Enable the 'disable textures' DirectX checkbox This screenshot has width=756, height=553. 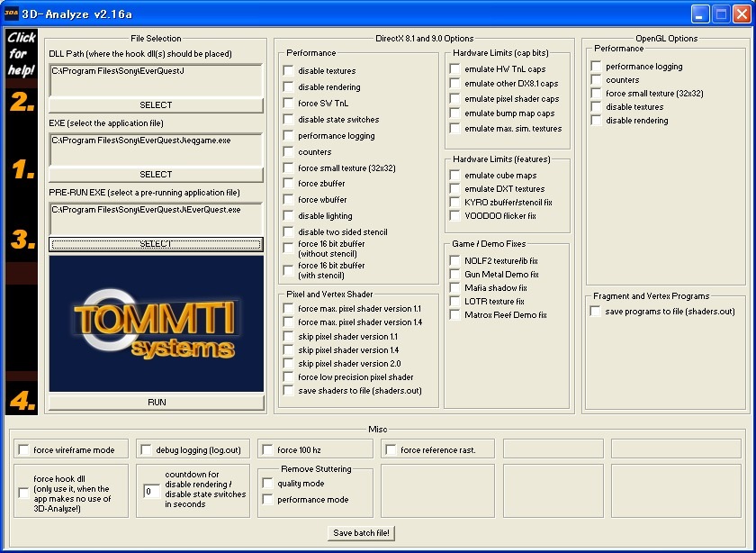coord(288,71)
